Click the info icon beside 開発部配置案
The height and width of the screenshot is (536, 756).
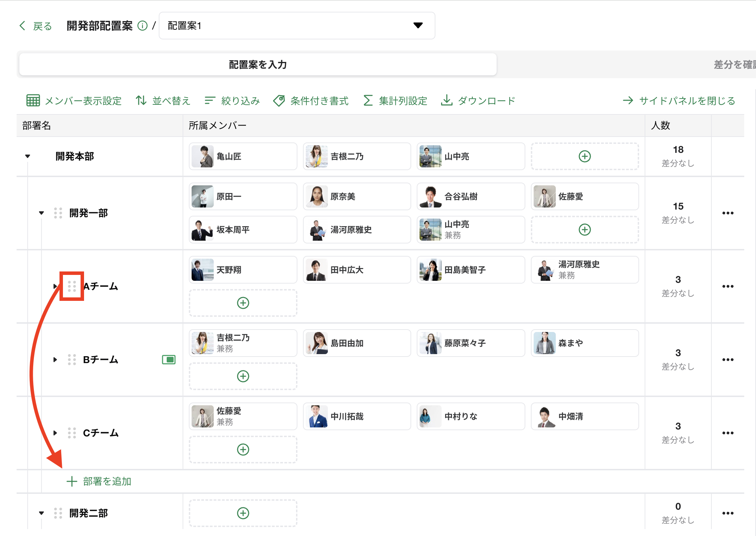coord(142,26)
